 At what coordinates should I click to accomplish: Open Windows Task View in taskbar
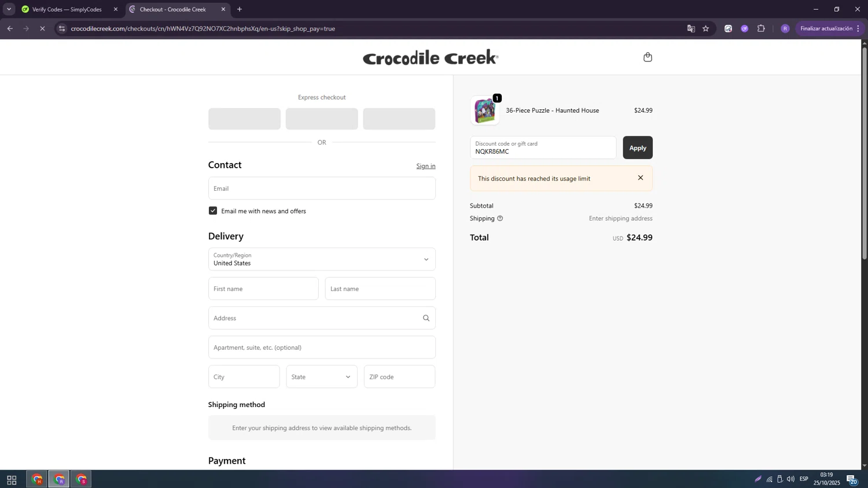click(x=12, y=479)
